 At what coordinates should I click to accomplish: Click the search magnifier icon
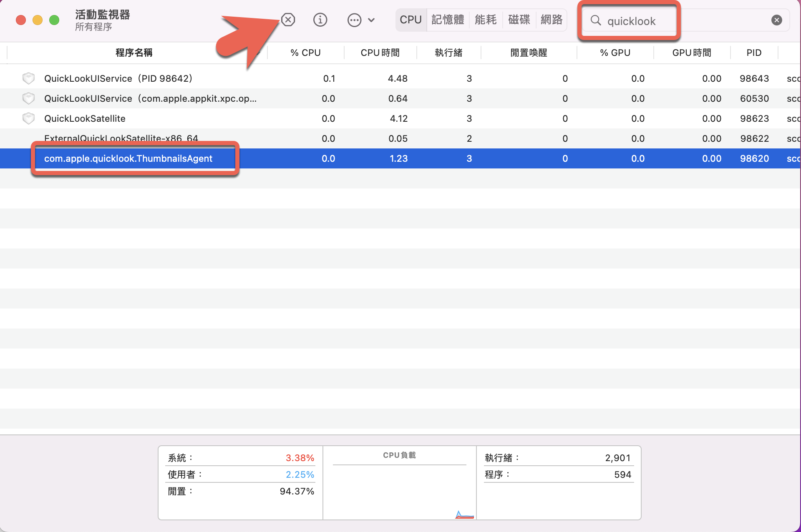pos(596,20)
